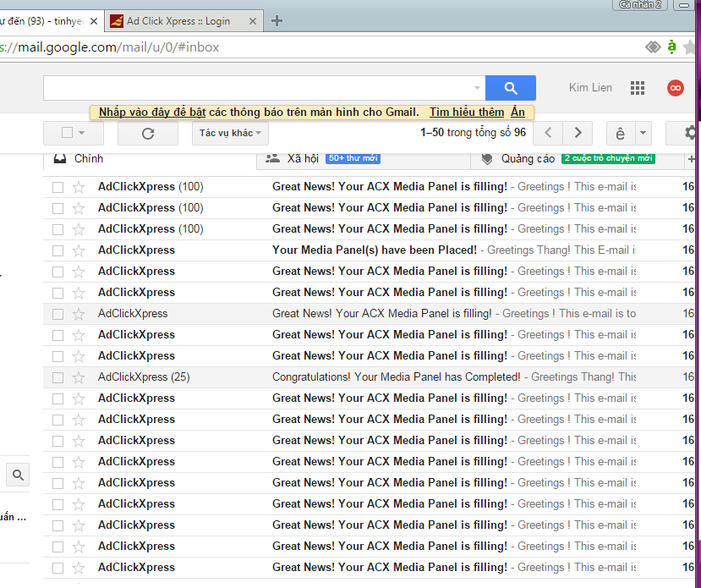Switch to the 'Xã hội' tab

303,158
